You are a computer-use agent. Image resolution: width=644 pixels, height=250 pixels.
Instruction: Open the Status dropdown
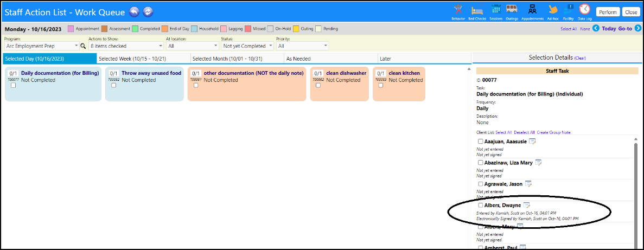[247, 46]
